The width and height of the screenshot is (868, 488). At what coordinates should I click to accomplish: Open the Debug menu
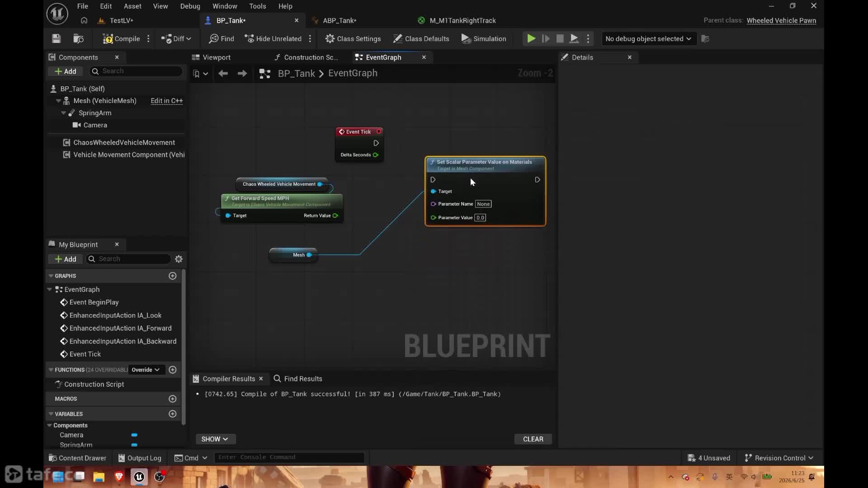190,6
